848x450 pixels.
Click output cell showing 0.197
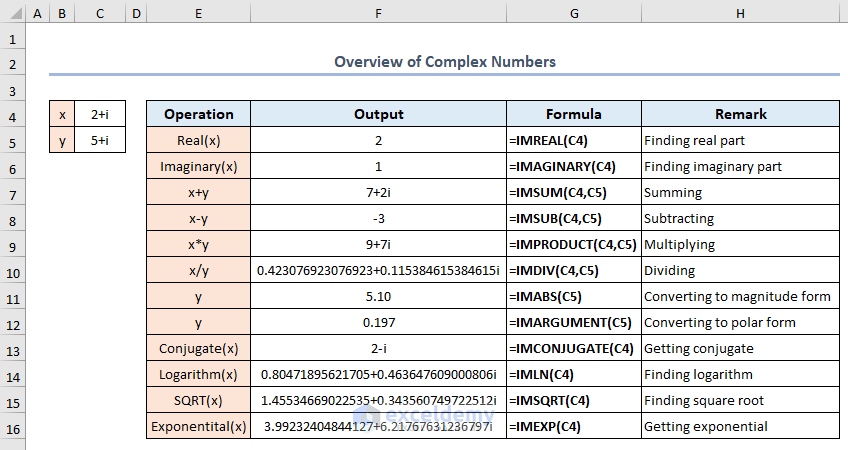point(379,322)
